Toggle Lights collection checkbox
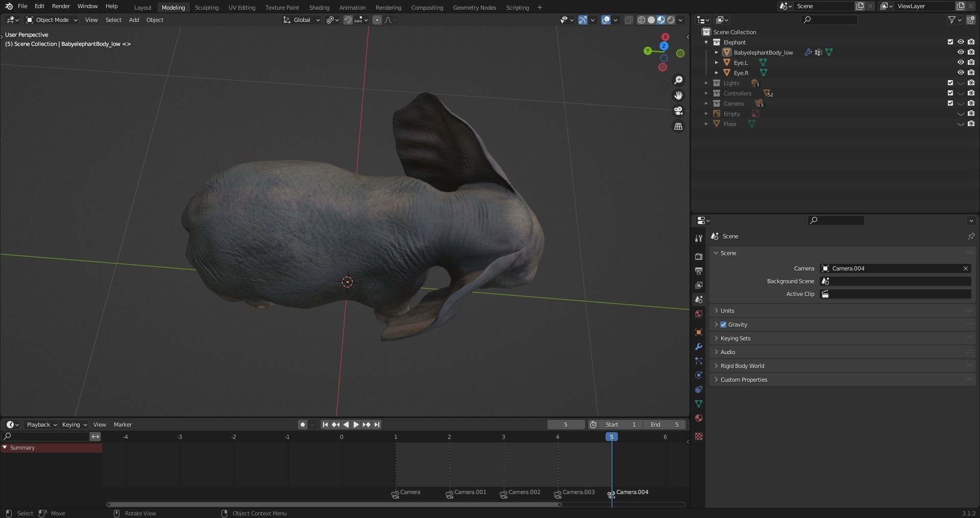The width and height of the screenshot is (980, 518). tap(950, 83)
